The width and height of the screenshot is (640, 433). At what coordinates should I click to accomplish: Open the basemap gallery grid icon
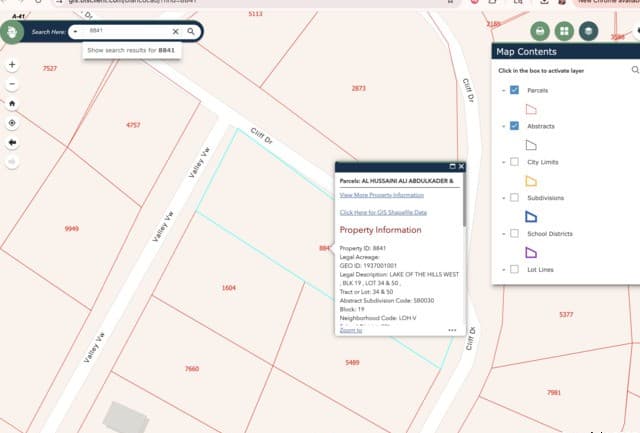click(x=564, y=31)
